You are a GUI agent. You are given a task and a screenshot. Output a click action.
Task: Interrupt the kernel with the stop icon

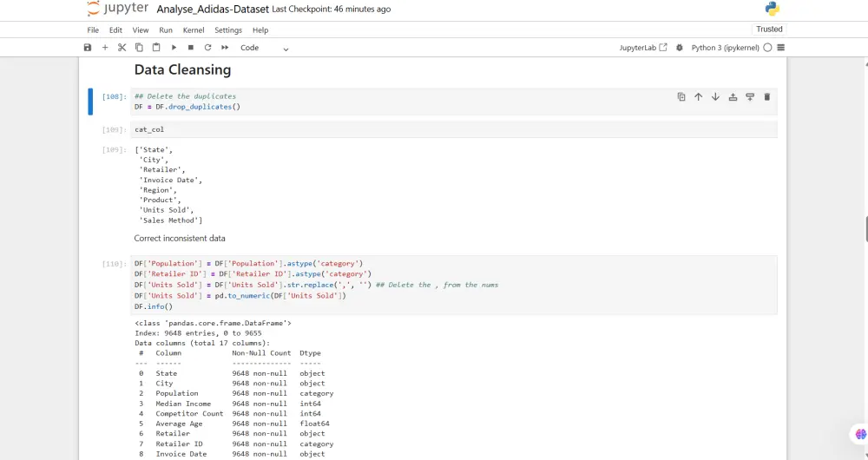pos(190,48)
